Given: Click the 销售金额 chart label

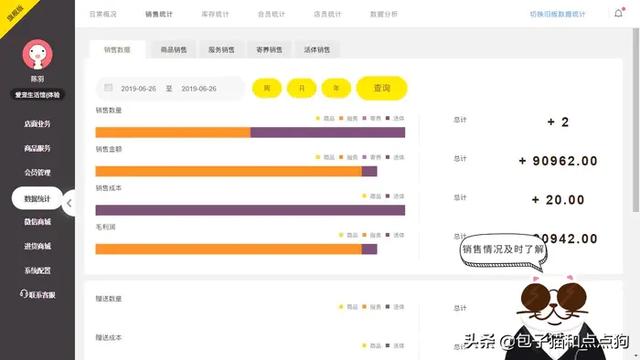Looking at the screenshot, I should (109, 149).
